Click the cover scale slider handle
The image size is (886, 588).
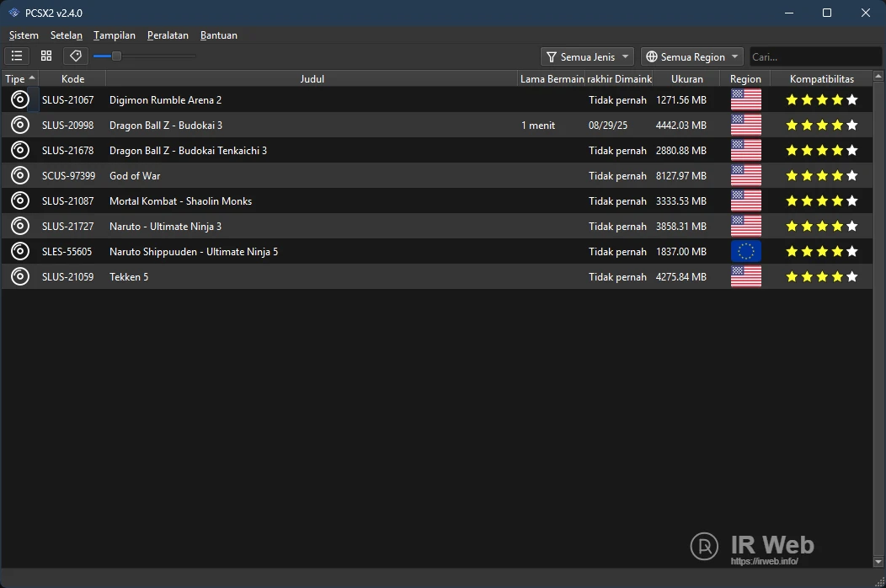(115, 56)
